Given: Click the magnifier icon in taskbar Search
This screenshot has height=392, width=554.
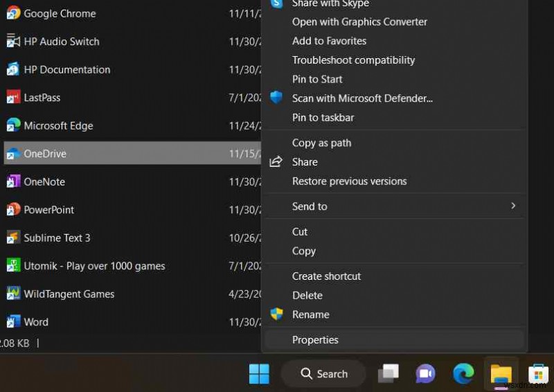Looking at the screenshot, I should (x=306, y=373).
